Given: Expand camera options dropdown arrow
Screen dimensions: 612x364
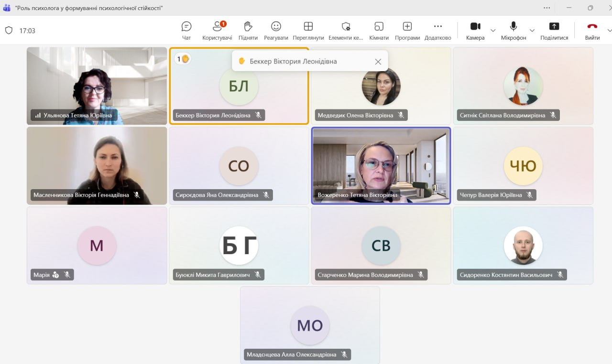Looking at the screenshot, I should (x=493, y=31).
